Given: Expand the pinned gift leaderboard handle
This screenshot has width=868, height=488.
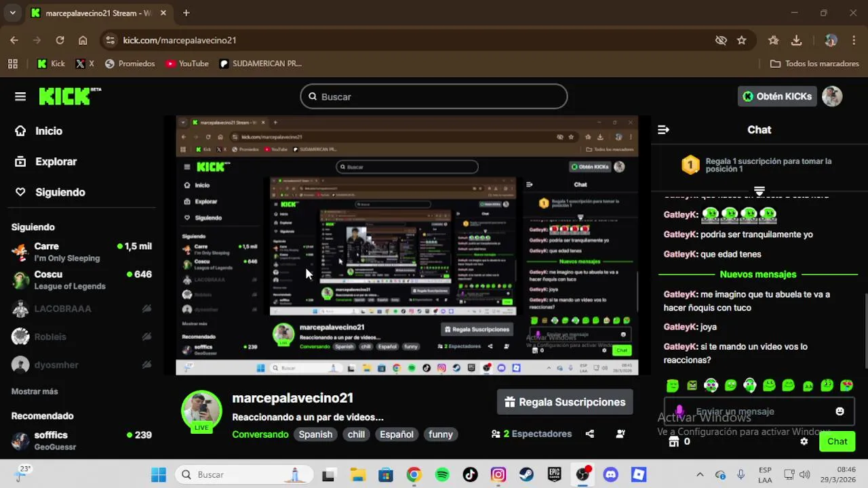Looking at the screenshot, I should tap(759, 191).
